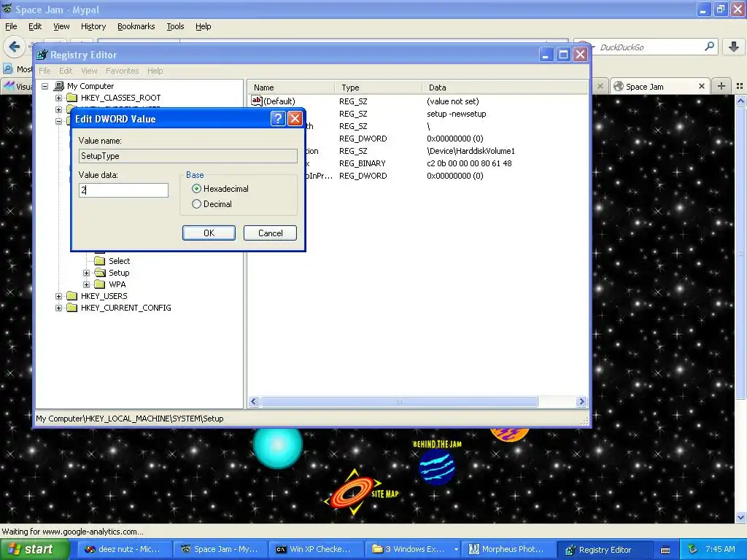
Task: Click the keyboard icon in taskbar
Action: tap(665, 550)
